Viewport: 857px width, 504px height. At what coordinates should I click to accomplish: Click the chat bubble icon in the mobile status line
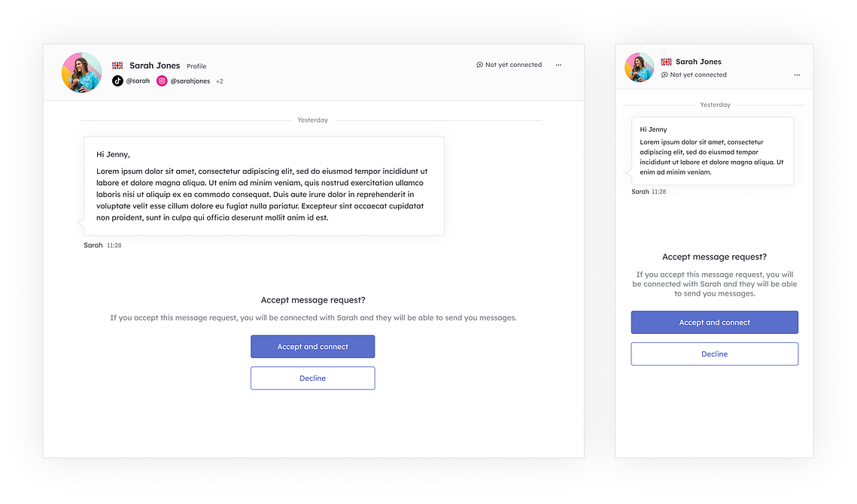tap(664, 75)
